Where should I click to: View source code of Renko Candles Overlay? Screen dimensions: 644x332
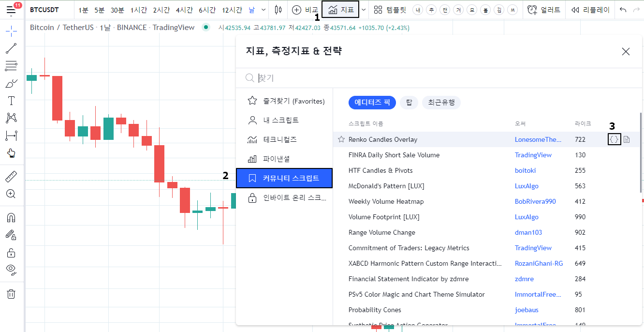pyautogui.click(x=614, y=139)
